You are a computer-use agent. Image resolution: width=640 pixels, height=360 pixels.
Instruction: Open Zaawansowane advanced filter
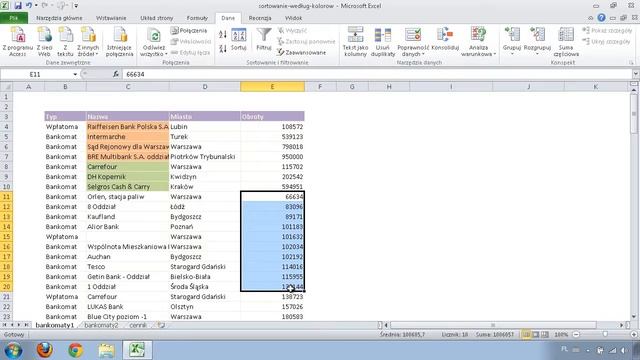coord(302,53)
